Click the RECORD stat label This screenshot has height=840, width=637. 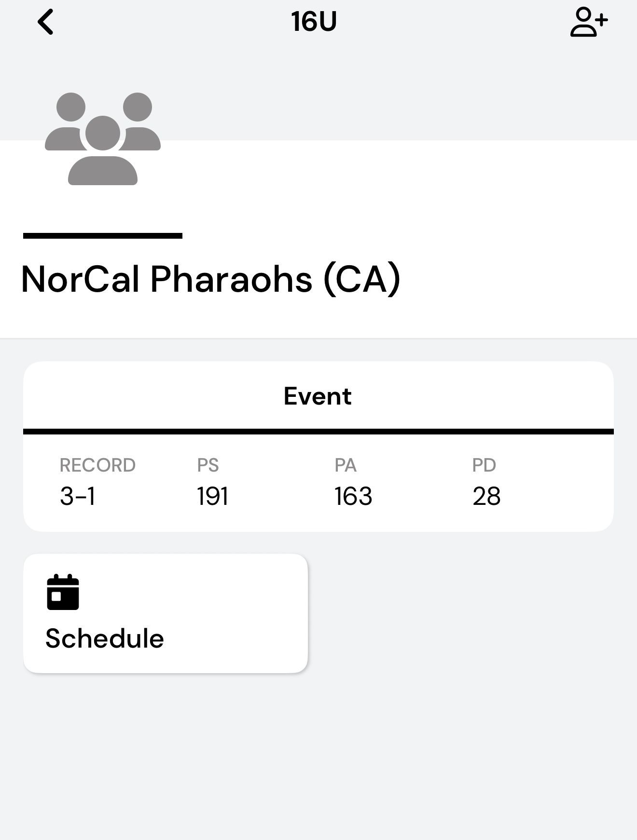tap(97, 465)
